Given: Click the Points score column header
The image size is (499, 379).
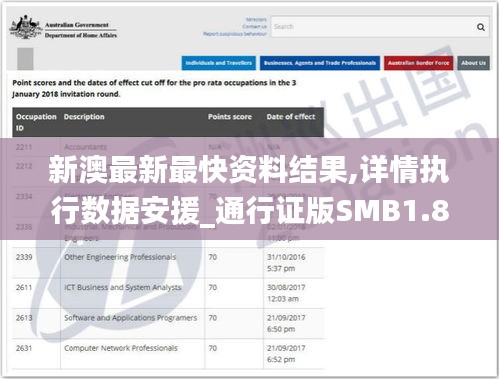Looking at the screenshot, I should (230, 117).
